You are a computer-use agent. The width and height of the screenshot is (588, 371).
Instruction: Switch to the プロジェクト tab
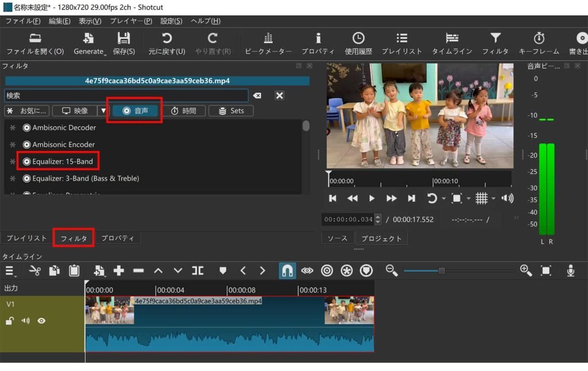[x=381, y=237]
